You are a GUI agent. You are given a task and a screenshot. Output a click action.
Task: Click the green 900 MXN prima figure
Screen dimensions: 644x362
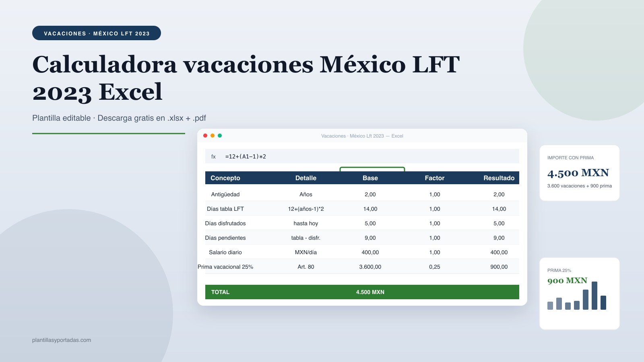[x=567, y=280]
